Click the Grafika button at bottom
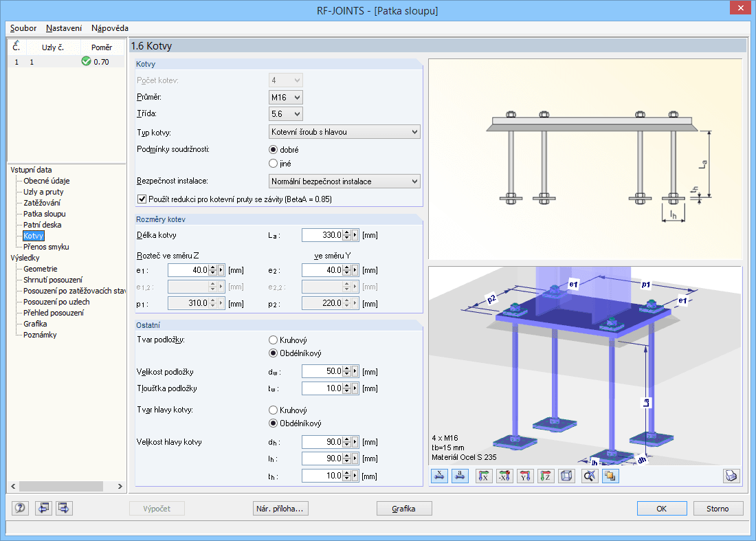This screenshot has height=541, width=756. click(404, 508)
